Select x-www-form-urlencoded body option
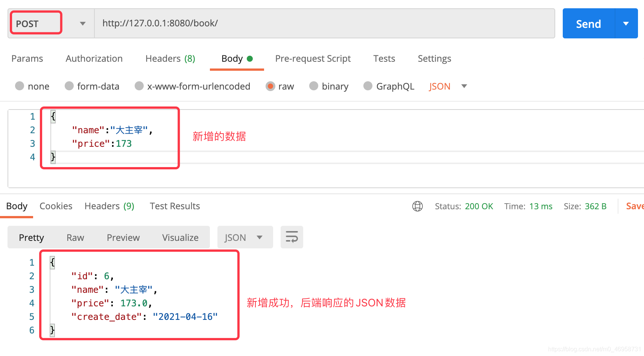Viewport: 644px width, 356px height. coord(193,86)
